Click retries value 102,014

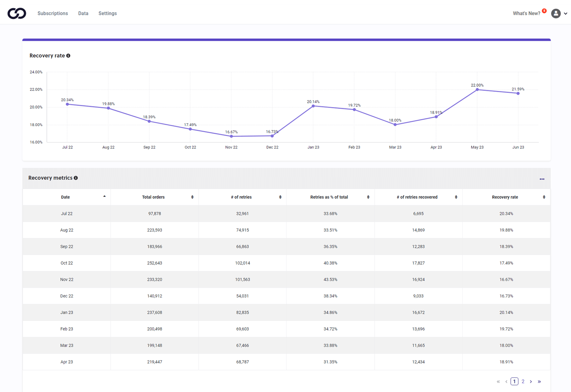(x=243, y=263)
